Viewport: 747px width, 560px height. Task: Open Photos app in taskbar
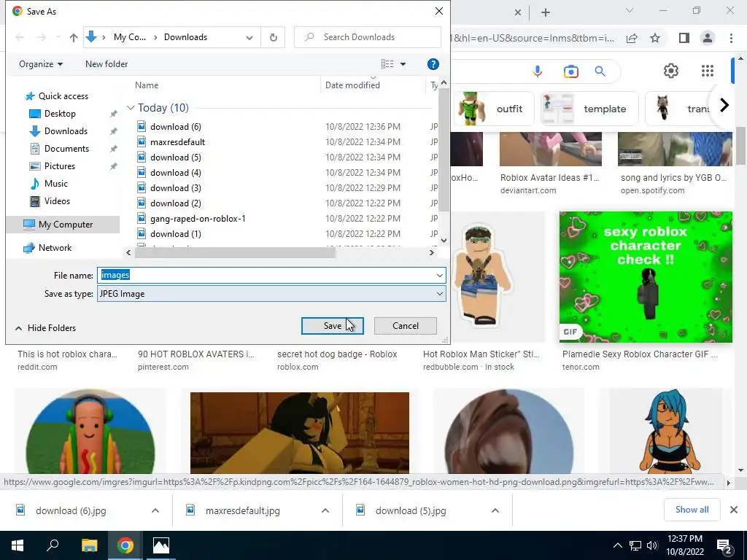[x=161, y=545]
